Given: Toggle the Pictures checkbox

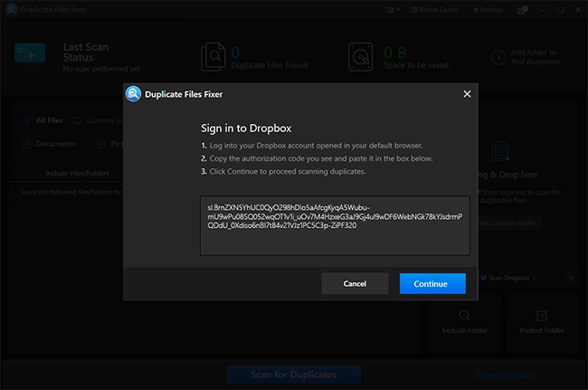Looking at the screenshot, I should (x=101, y=144).
